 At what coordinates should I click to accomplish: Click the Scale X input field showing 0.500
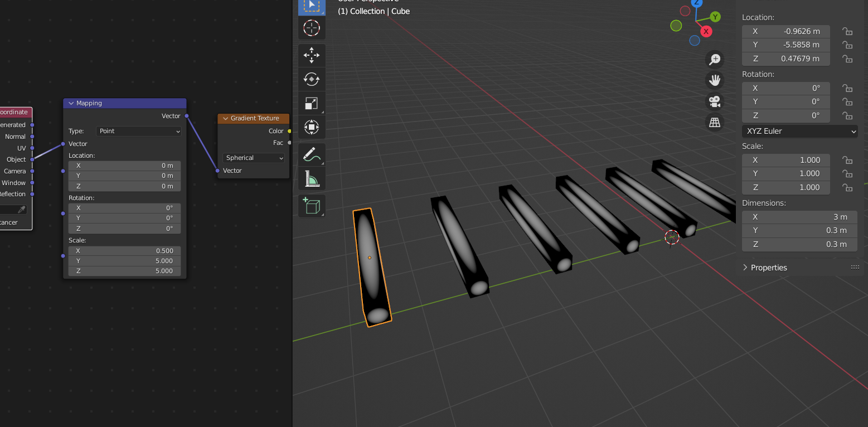124,251
